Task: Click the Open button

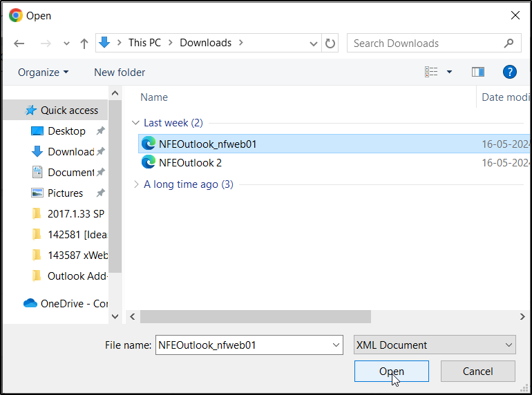Action: (392, 372)
